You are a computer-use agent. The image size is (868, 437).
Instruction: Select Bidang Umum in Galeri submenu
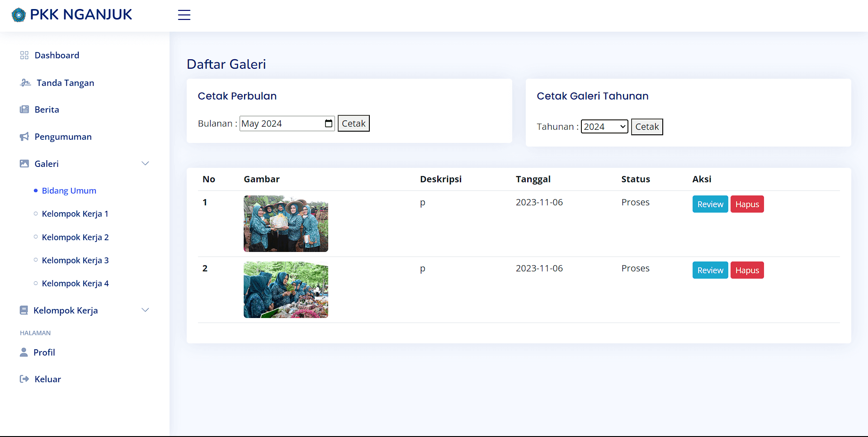click(69, 190)
